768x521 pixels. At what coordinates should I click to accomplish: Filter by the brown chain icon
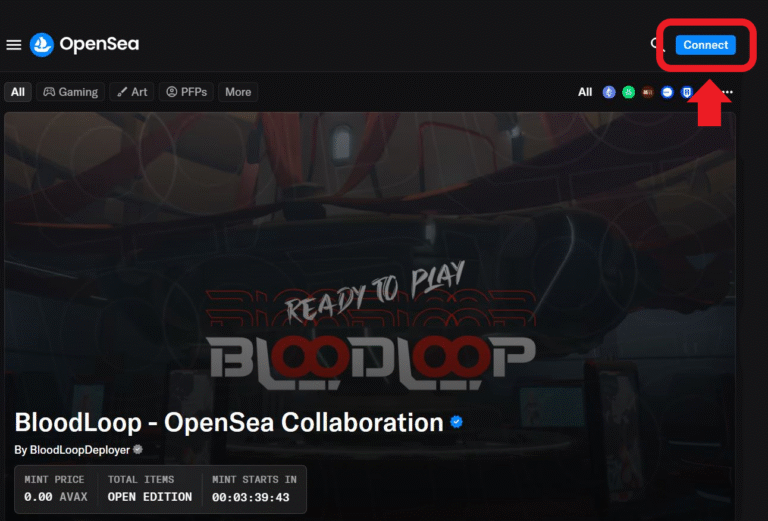coord(648,92)
